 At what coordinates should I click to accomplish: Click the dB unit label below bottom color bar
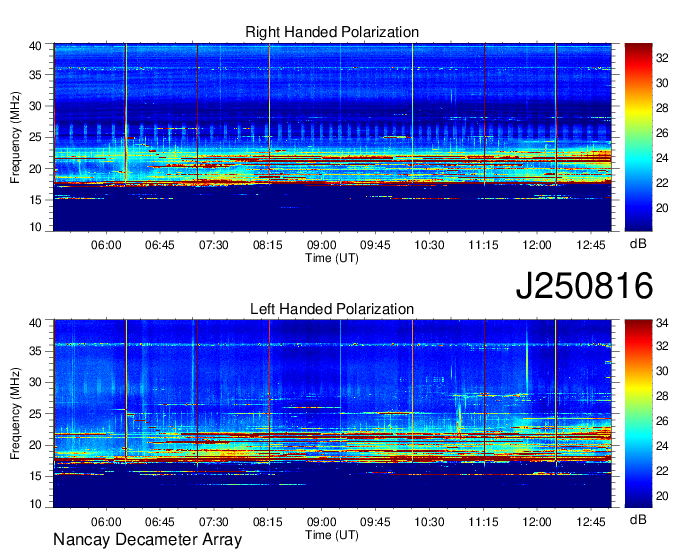[x=638, y=520]
